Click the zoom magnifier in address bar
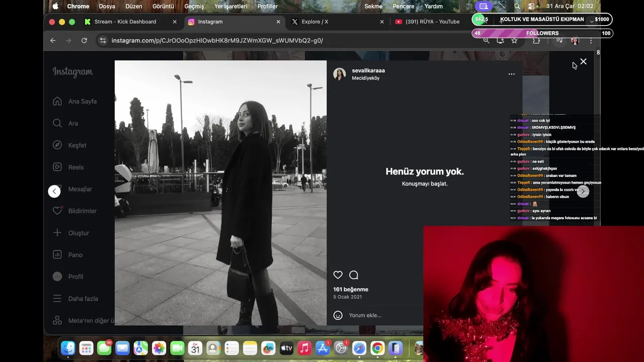Viewport: 644px width, 362px height. pos(486,40)
